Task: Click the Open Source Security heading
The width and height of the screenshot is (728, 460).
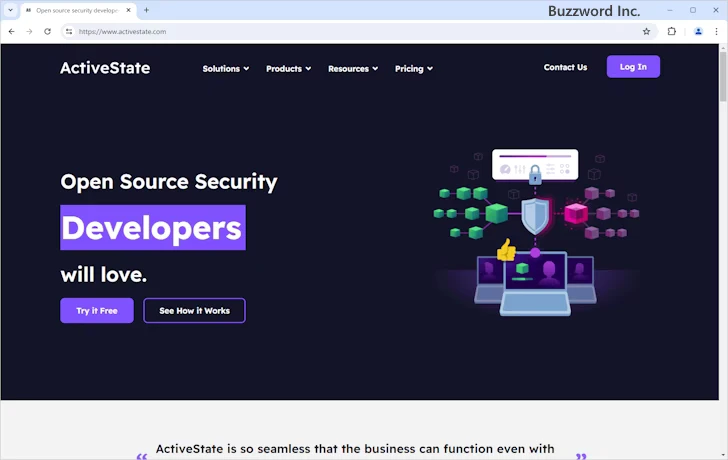Action: (x=169, y=182)
